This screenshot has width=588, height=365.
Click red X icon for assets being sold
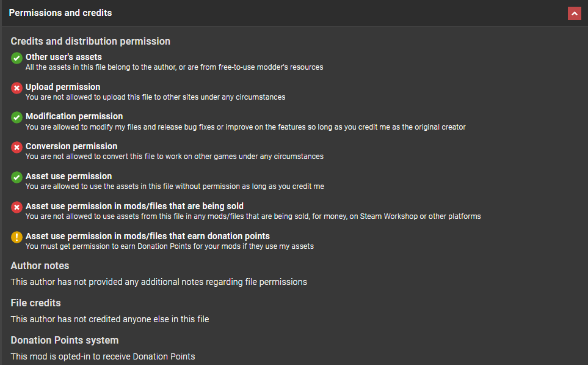coord(16,207)
